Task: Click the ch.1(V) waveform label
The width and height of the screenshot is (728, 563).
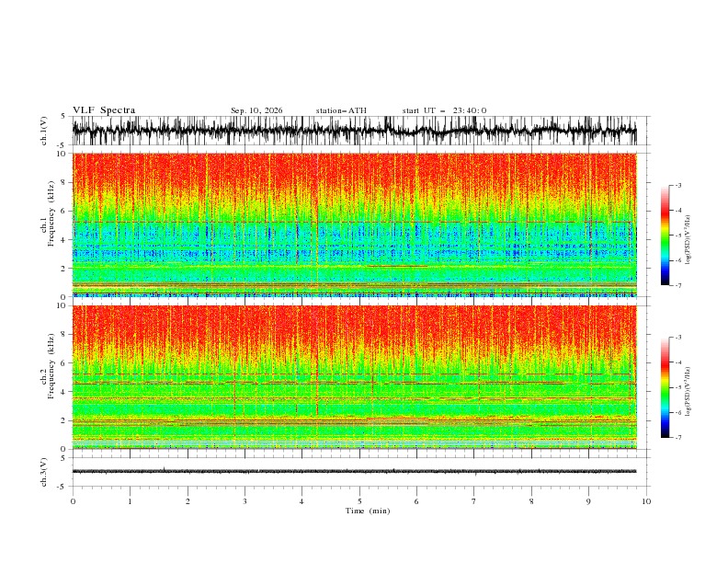Action: 44,131
